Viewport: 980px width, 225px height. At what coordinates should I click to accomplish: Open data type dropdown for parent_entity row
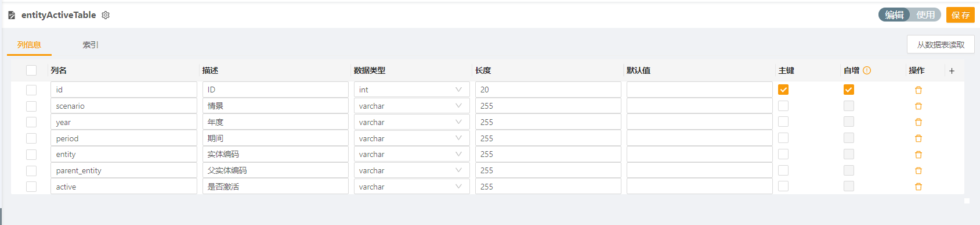[x=411, y=170]
